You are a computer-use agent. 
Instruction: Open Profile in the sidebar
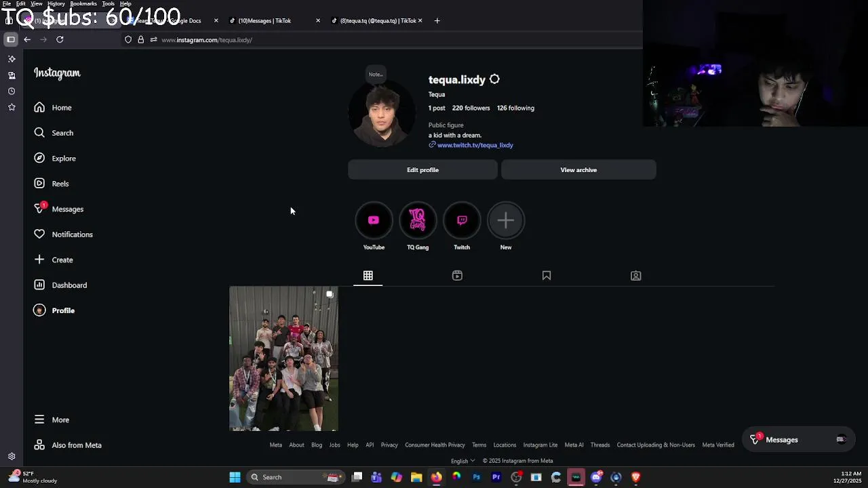click(x=54, y=310)
